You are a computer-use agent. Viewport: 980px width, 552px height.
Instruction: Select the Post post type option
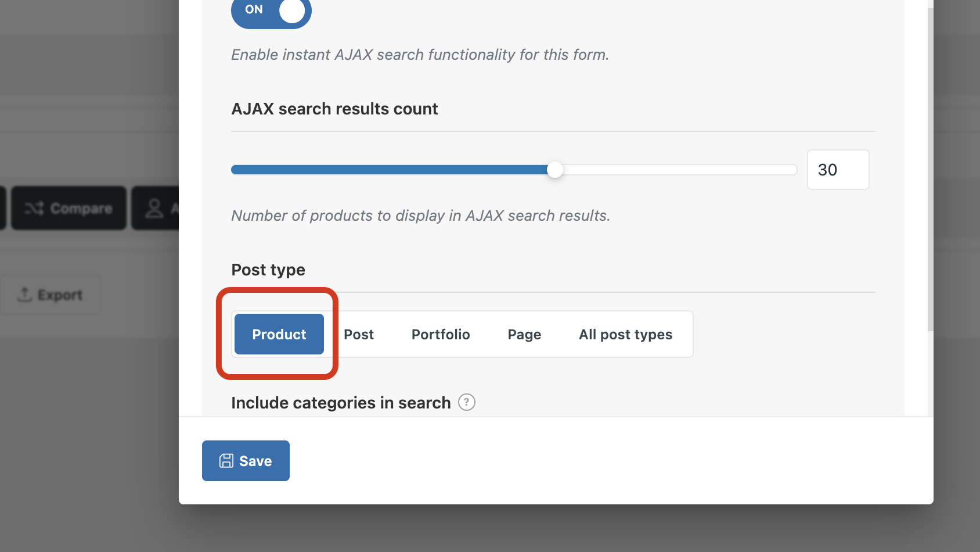(359, 335)
